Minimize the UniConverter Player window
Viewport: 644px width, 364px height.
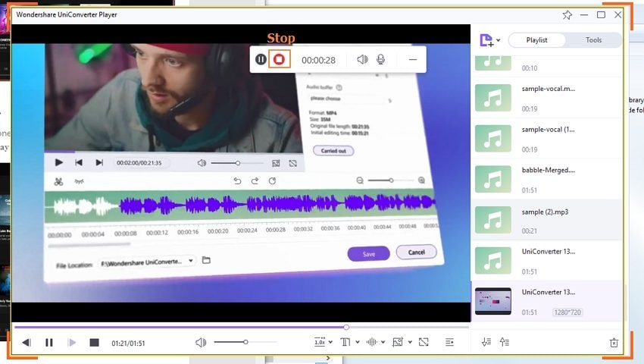click(x=584, y=15)
